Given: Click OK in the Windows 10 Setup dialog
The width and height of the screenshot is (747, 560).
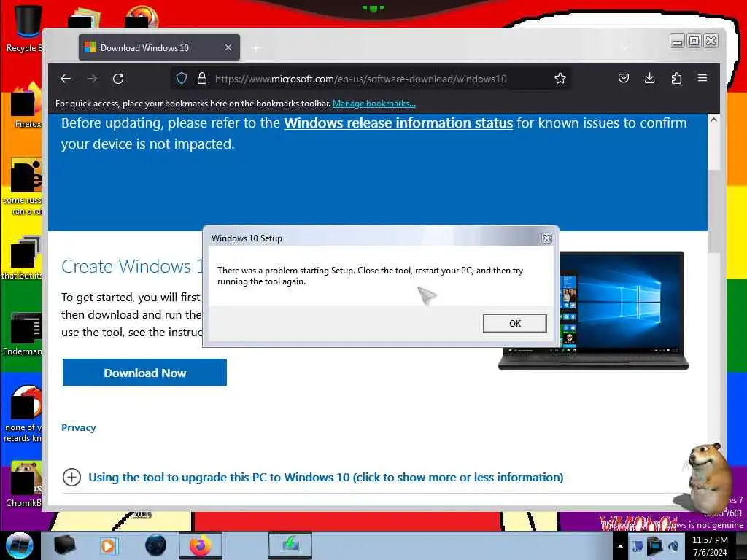Looking at the screenshot, I should coord(514,323).
